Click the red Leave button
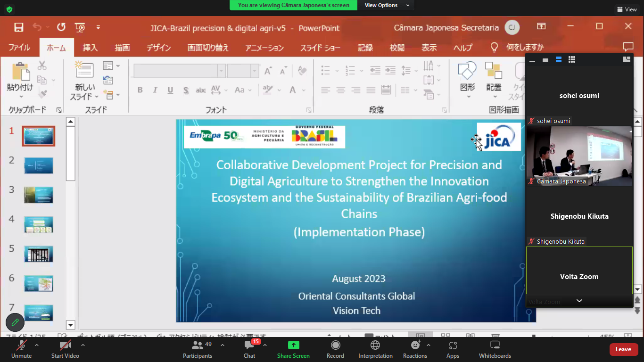The image size is (644, 362). (x=623, y=349)
